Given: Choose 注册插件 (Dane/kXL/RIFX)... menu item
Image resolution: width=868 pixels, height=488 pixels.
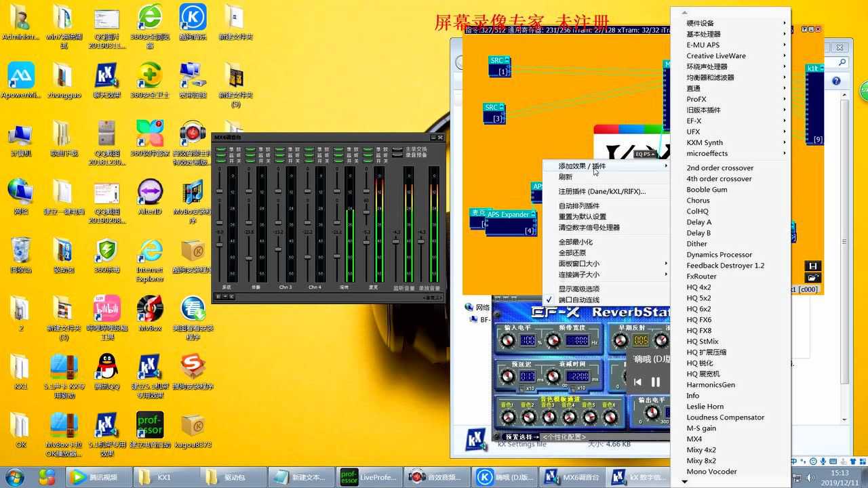Looking at the screenshot, I should tap(606, 191).
